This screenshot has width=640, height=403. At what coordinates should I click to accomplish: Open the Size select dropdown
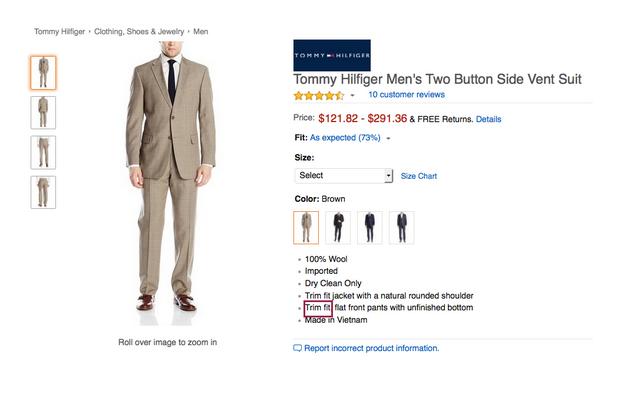click(x=344, y=176)
